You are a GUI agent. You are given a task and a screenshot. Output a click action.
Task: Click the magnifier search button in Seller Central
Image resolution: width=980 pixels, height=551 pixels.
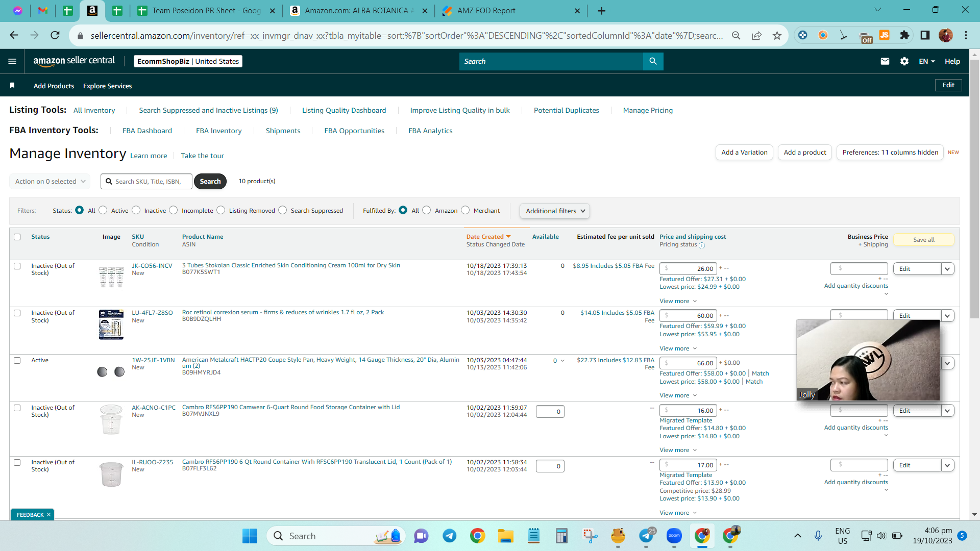pyautogui.click(x=653, y=61)
